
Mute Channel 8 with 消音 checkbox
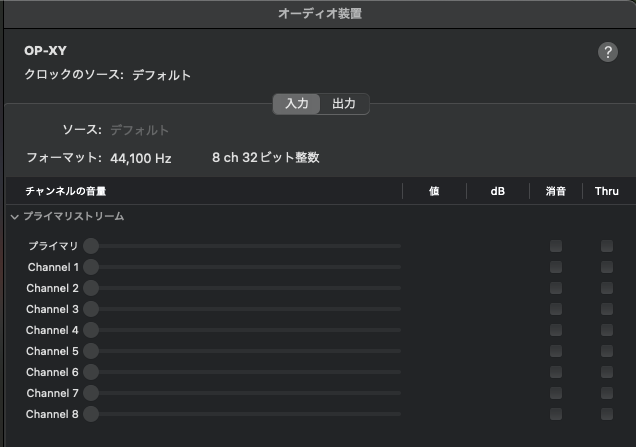pos(556,414)
